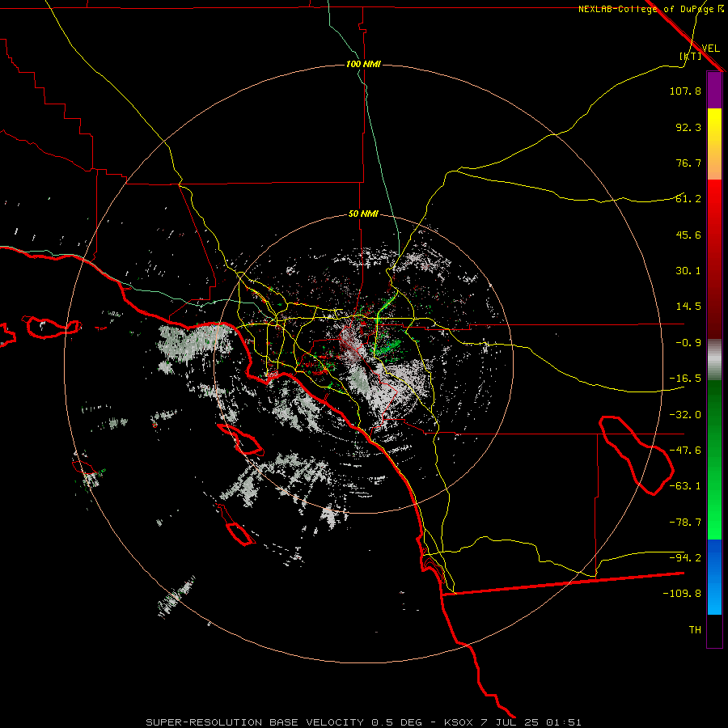Viewport: 728px width, 728px height.
Task: Click the 45.6 scale label
Action: click(688, 235)
